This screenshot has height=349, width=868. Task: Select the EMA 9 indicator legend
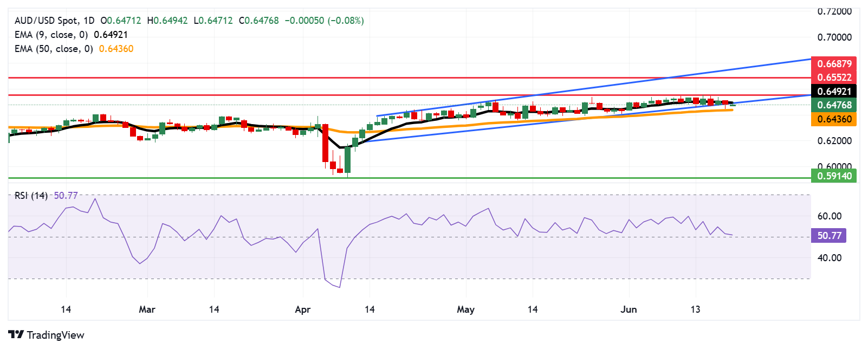tap(51, 35)
